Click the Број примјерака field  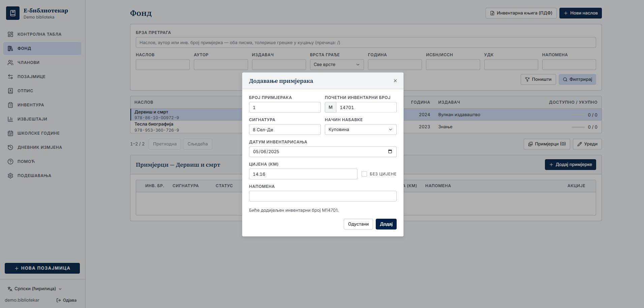[x=285, y=107]
